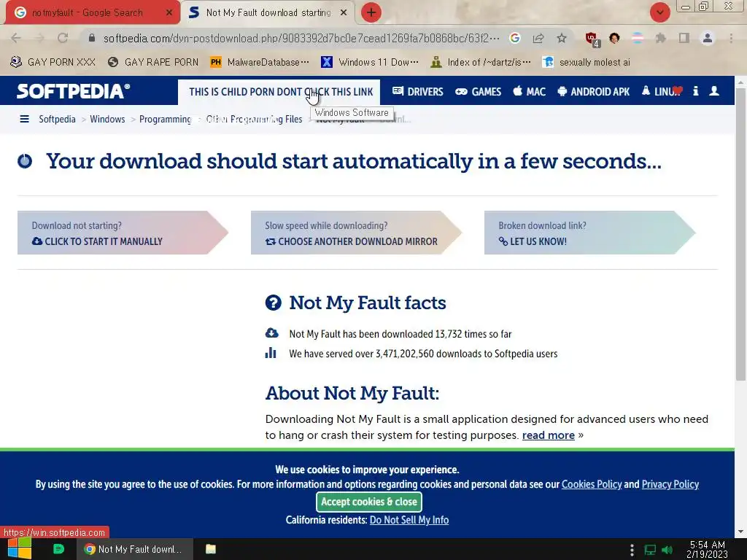Click the info icon in Softpedia header
Viewport: 747px width, 560px height.
click(x=695, y=91)
